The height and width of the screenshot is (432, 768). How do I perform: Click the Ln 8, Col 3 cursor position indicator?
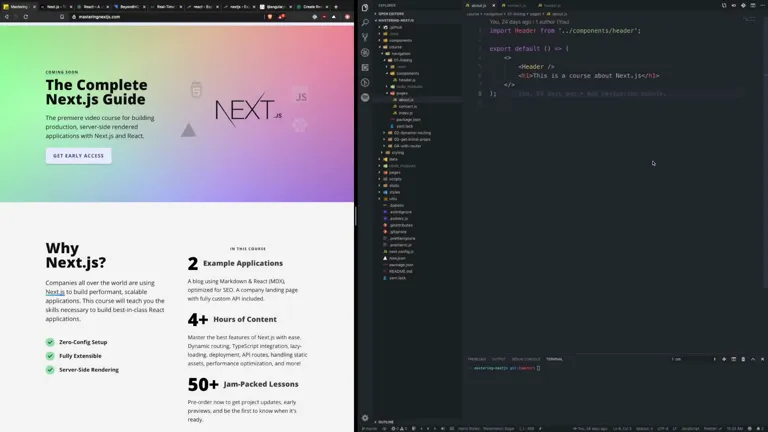622,429
